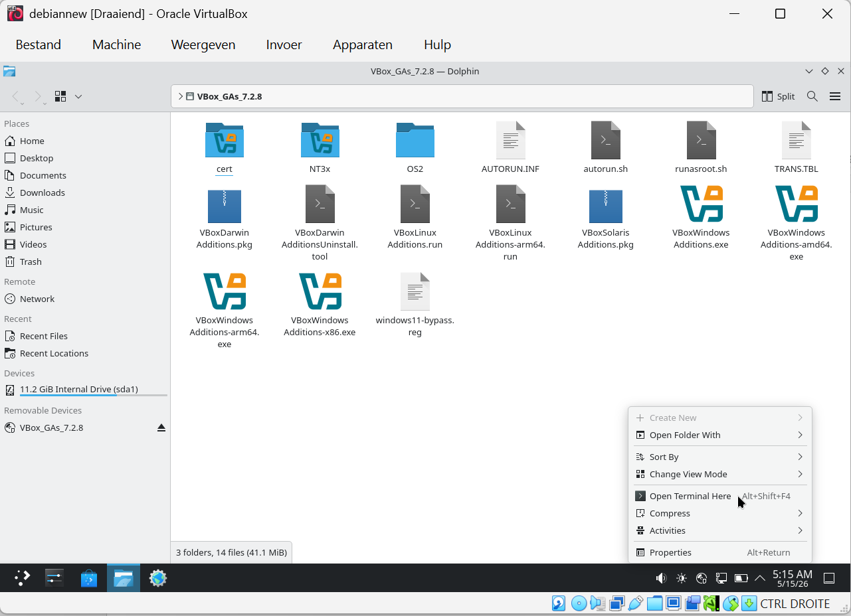Select VBoxWindowsAdditions.exe icon

[701, 204]
